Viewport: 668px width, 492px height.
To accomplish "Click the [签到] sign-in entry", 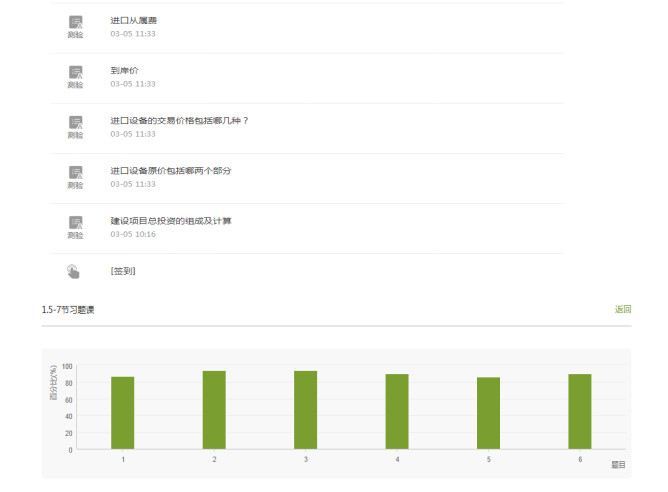I will (x=123, y=271).
